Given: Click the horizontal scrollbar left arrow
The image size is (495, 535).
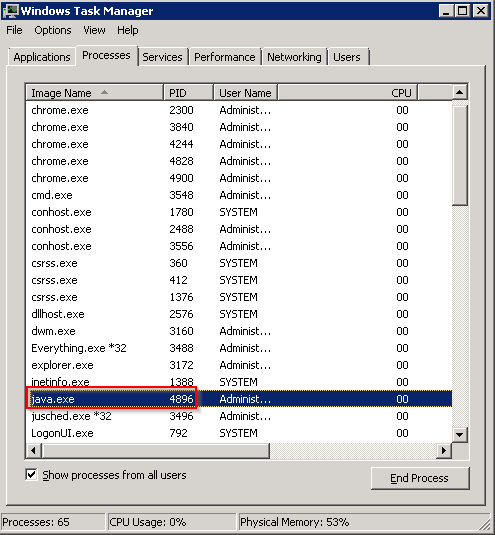Looking at the screenshot, I should (33, 450).
